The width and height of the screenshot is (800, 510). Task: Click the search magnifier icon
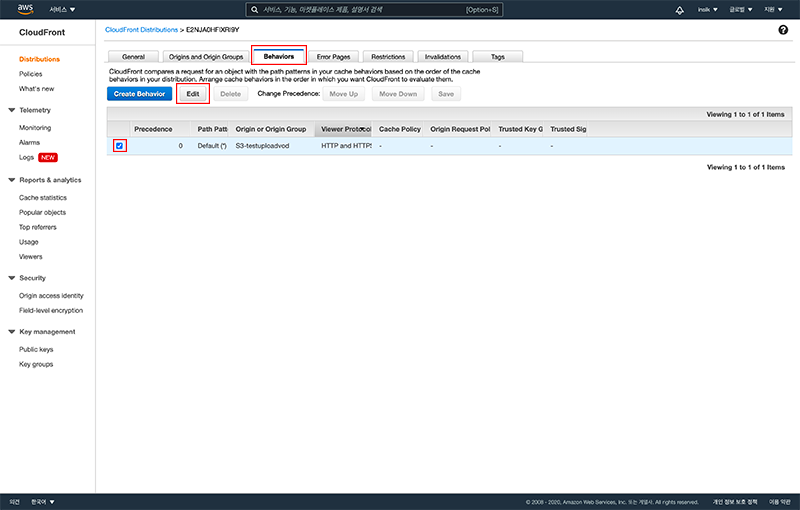pos(255,10)
